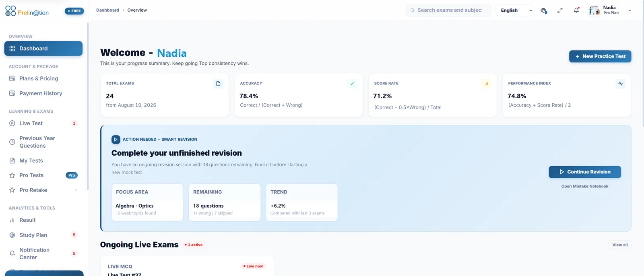644x276 pixels.
Task: Open the Nadia account menu chevron
Action: [630, 10]
